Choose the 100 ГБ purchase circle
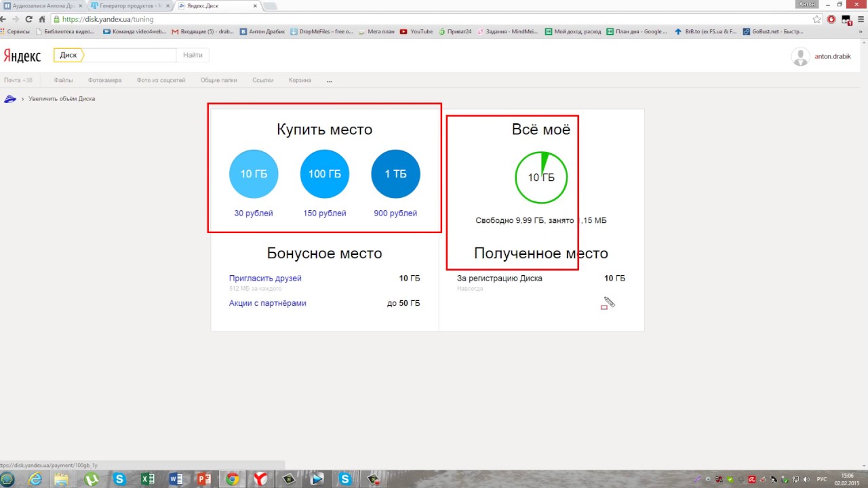The height and width of the screenshot is (488, 868). tap(325, 174)
